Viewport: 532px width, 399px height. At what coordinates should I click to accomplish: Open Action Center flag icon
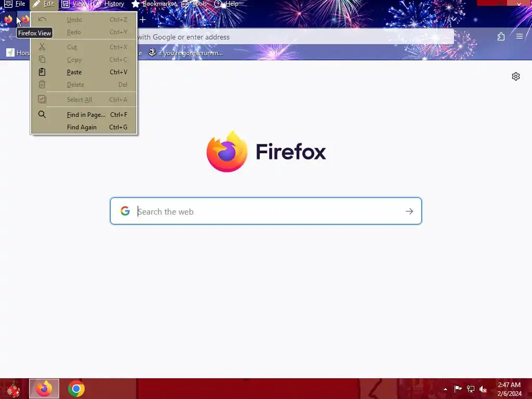coord(458,389)
